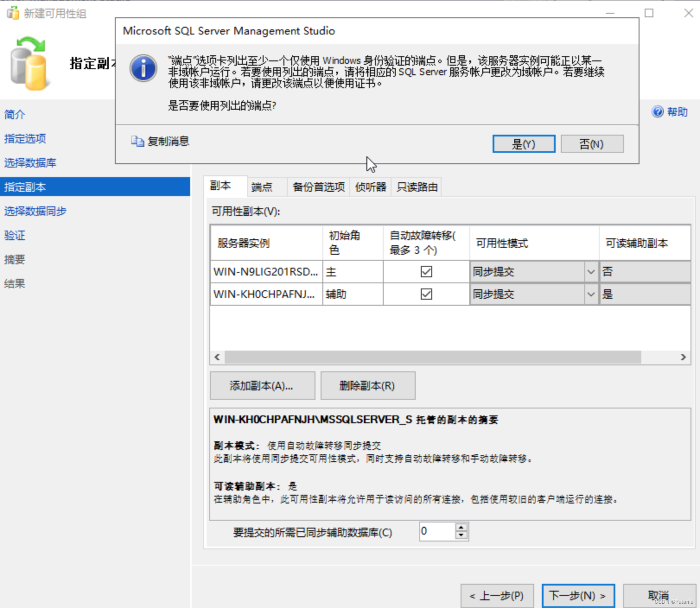Image resolution: width=700 pixels, height=608 pixels.
Task: Click the title bar icon of 新建可用性组
Action: coord(13,13)
